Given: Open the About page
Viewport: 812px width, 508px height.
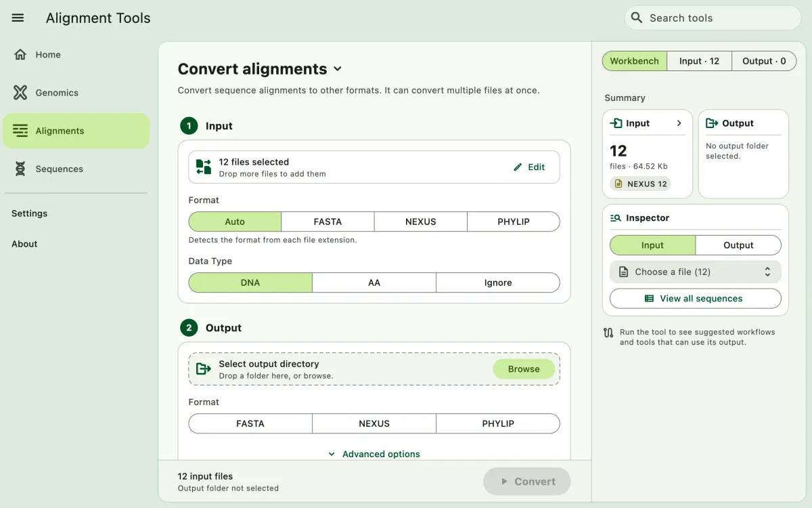Looking at the screenshot, I should coord(24,244).
